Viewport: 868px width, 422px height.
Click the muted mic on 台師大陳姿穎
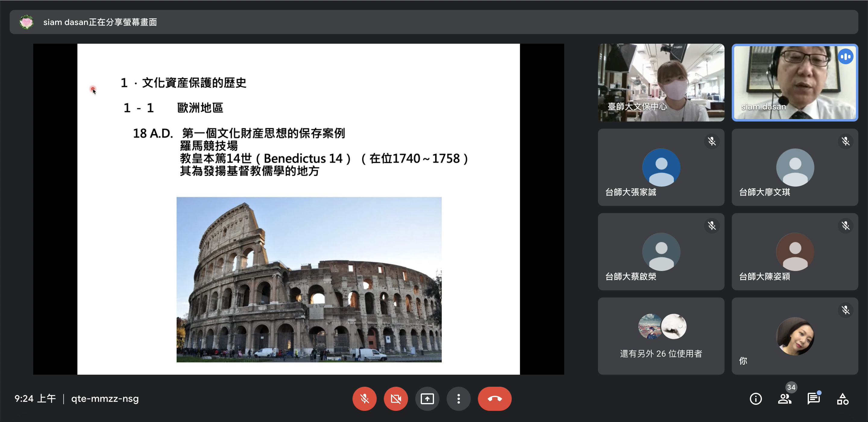point(845,225)
